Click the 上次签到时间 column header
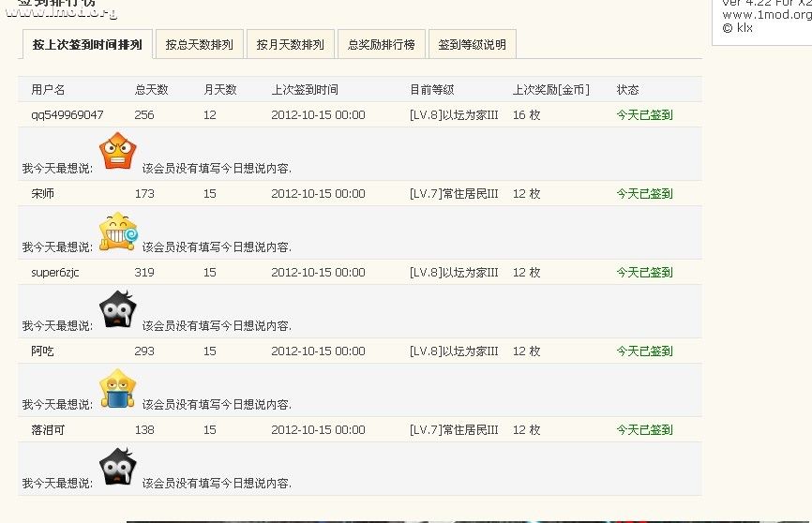 tap(305, 90)
